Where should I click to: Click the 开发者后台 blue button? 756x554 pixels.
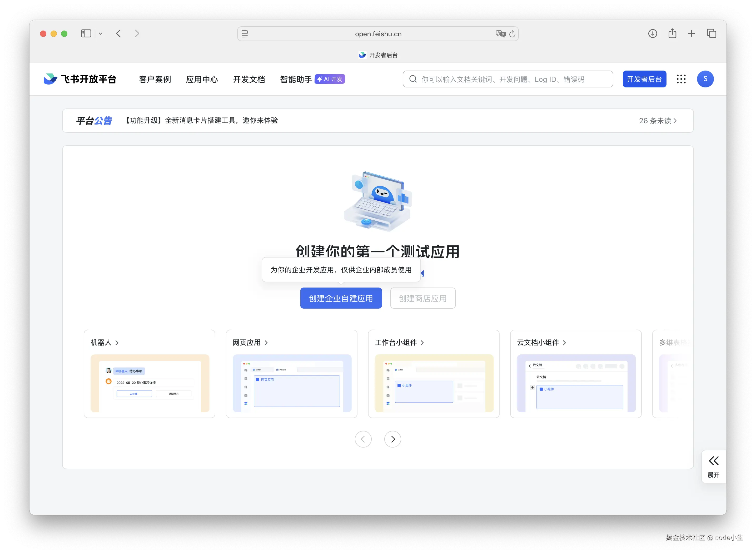(644, 79)
